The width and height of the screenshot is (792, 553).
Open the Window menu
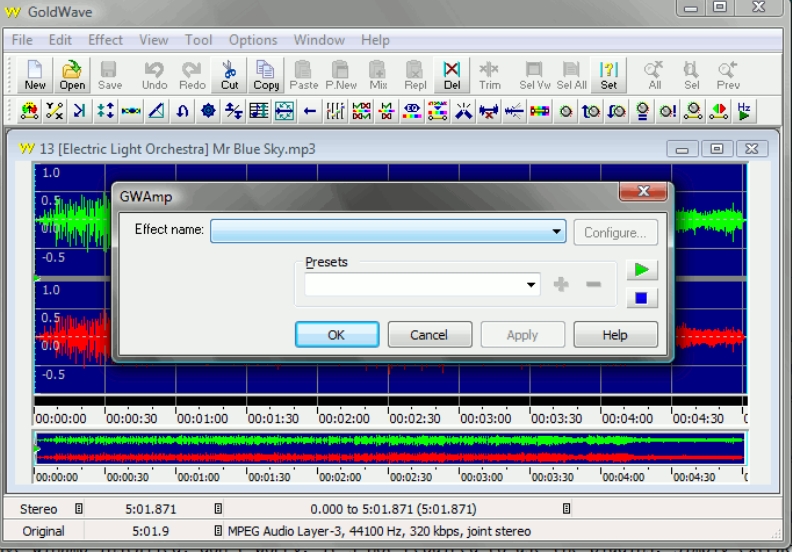tap(319, 40)
